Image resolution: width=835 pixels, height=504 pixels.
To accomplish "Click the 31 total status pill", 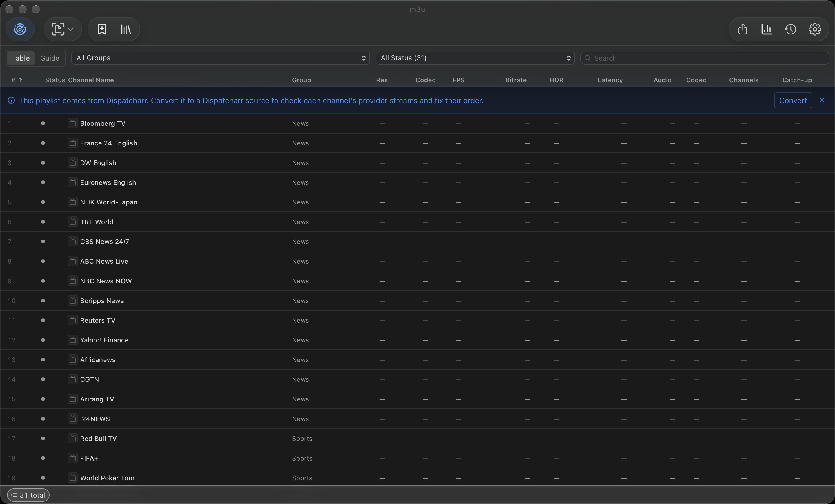I will (28, 495).
